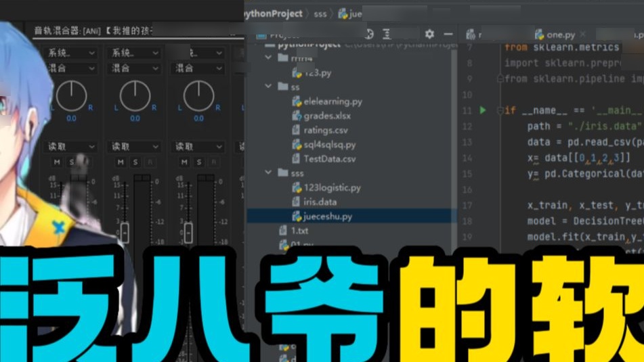Click the line 18 model = DecisionTree code
This screenshot has width=644, height=362.
click(586, 221)
